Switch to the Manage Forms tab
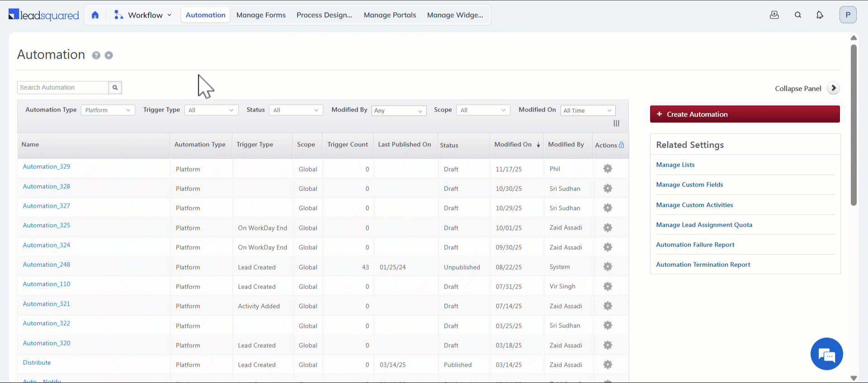The image size is (868, 383). coord(261,15)
